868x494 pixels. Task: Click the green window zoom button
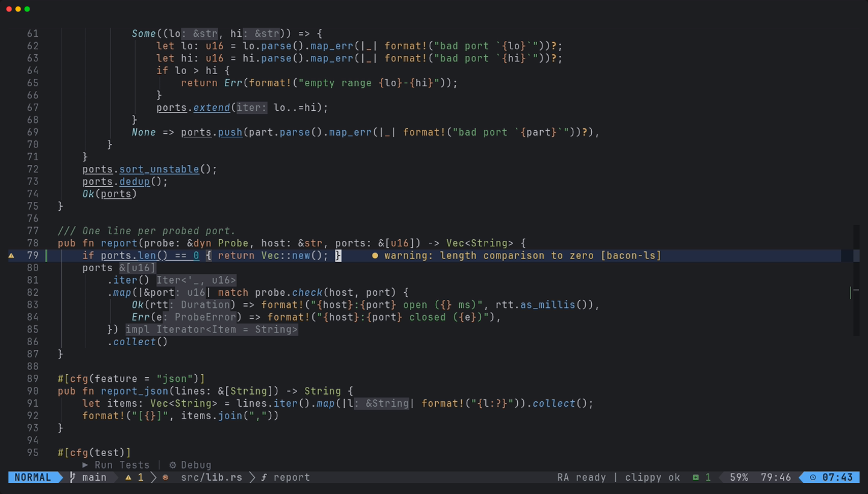tap(27, 9)
